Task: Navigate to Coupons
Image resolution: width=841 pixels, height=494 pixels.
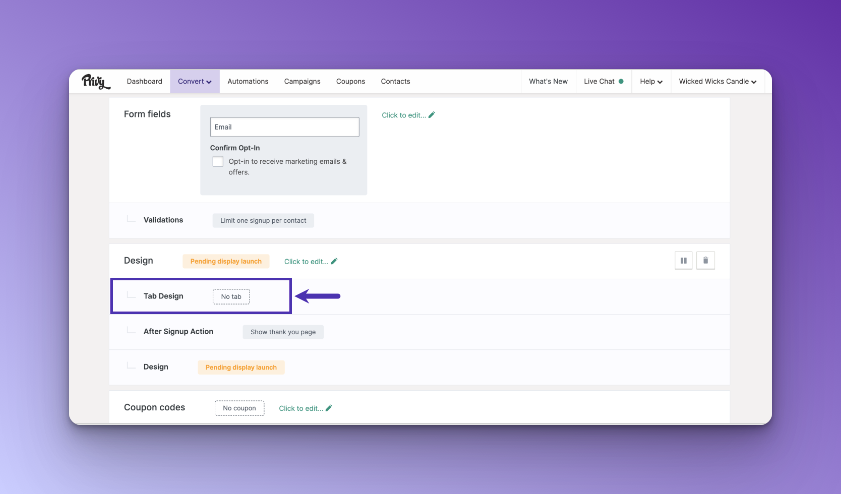Action: click(x=351, y=82)
